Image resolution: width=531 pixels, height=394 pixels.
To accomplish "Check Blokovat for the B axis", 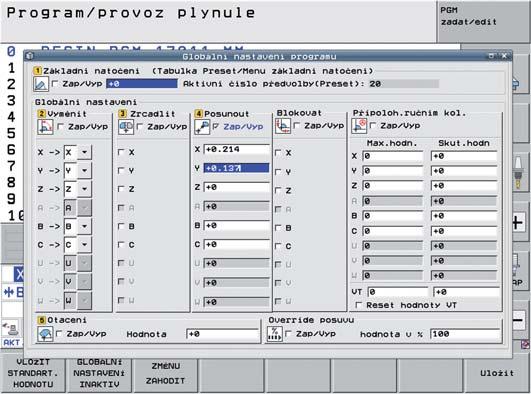I will click(x=278, y=228).
